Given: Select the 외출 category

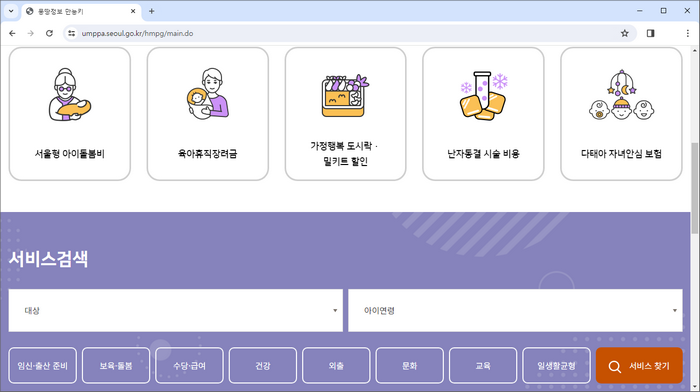Looking at the screenshot, I should click(x=336, y=366).
